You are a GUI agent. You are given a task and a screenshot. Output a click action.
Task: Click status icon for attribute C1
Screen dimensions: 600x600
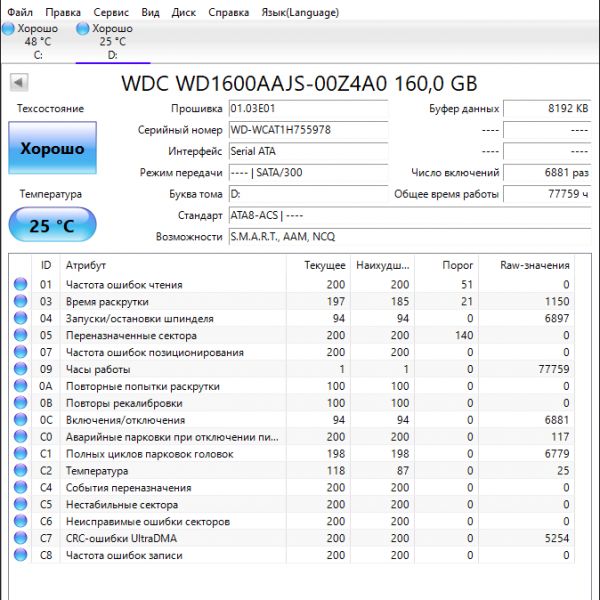(20, 453)
